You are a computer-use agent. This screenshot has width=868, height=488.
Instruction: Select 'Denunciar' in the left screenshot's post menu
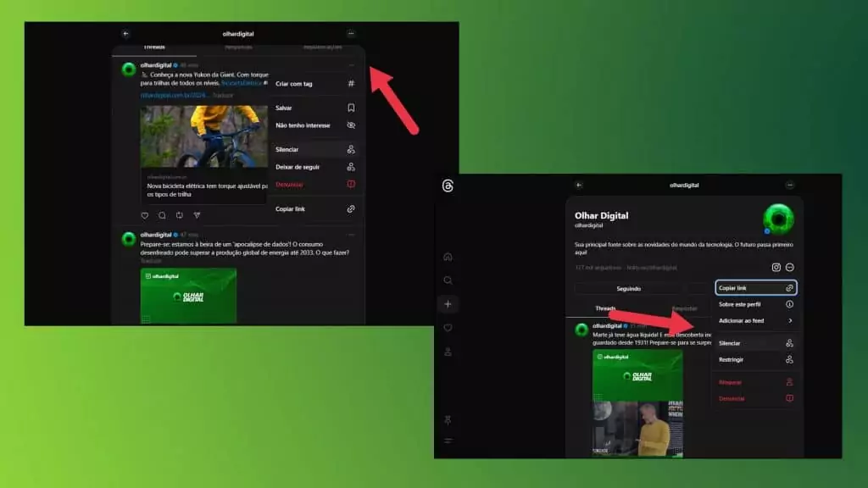[x=315, y=185]
